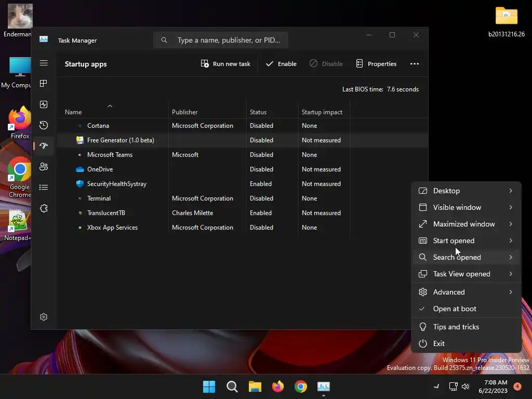Open Google Chrome from the taskbar
The width and height of the screenshot is (532, 399).
coord(301,387)
